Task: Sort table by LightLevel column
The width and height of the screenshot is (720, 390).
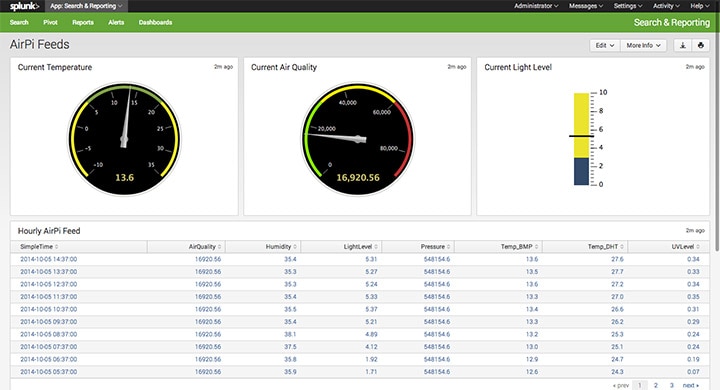Action: [360, 247]
